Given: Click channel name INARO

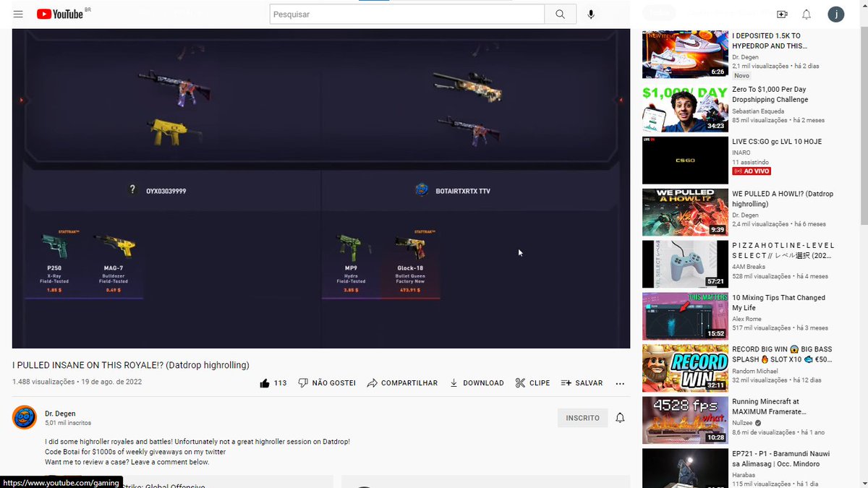Looking at the screenshot, I should pos(741,153).
